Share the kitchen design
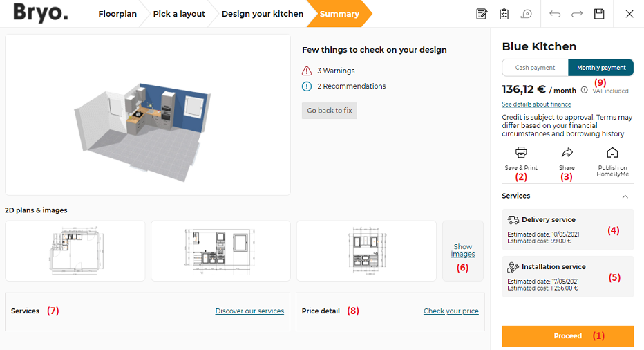Screen dimensions: 644x350 click(x=567, y=153)
